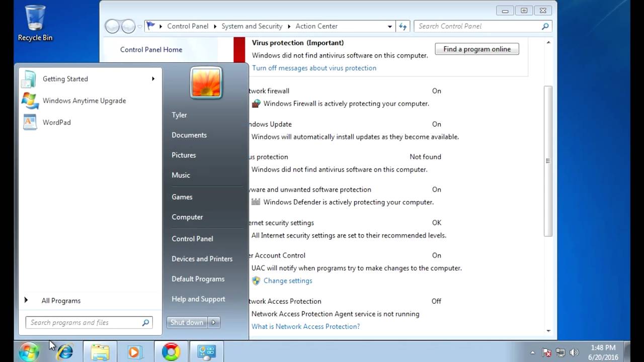Click the volume speaker tray icon
Screen dimensions: 644x362
tap(574, 352)
